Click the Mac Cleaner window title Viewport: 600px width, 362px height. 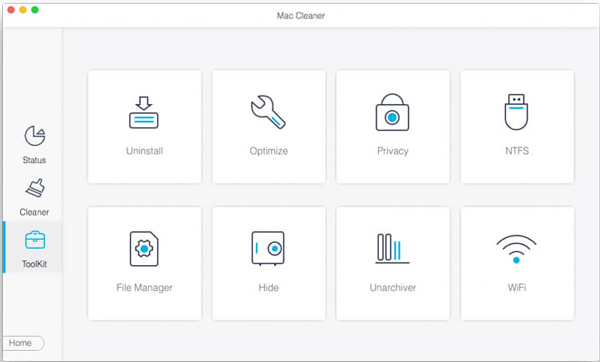tap(301, 16)
